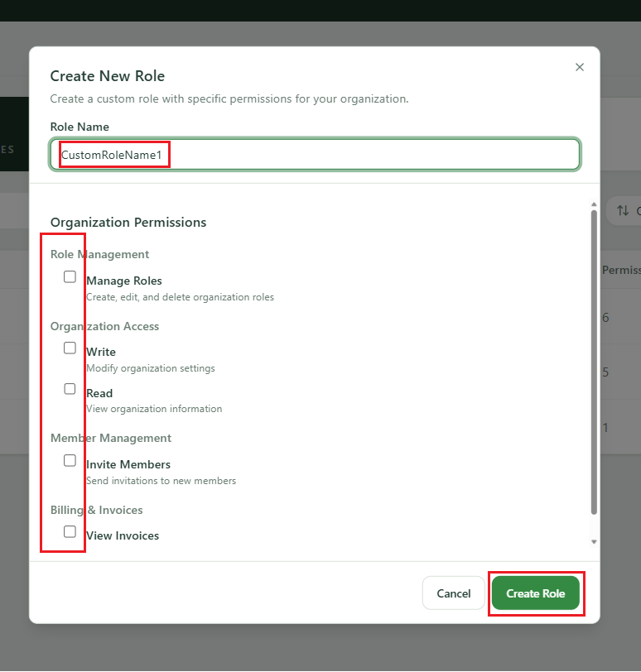
Task: Click the 'View Invoices' label text
Action: [x=123, y=535]
